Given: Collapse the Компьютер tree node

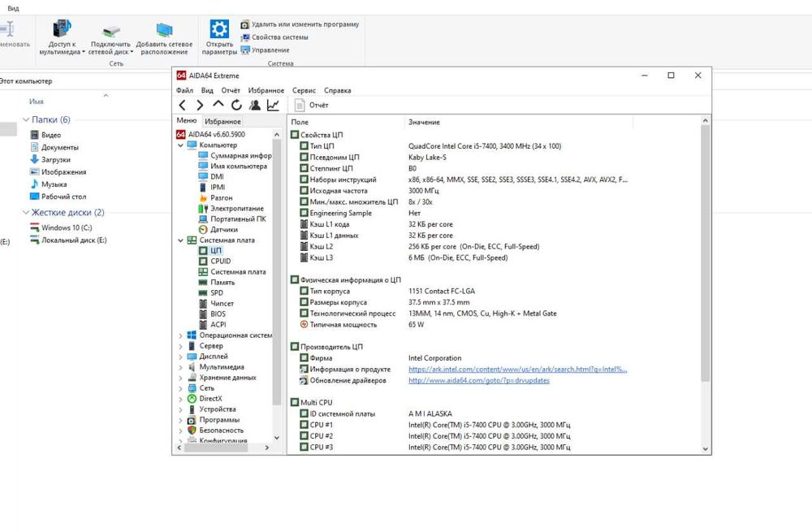Looking at the screenshot, I should (180, 145).
